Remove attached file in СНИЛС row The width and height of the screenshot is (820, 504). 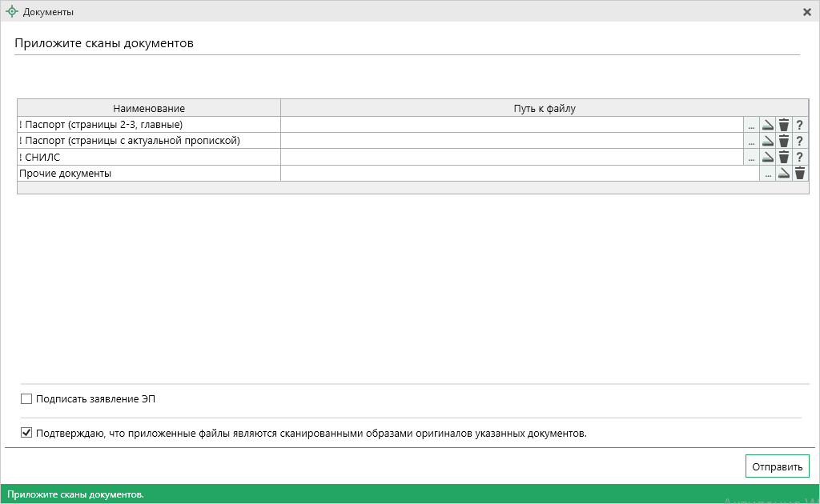784,157
